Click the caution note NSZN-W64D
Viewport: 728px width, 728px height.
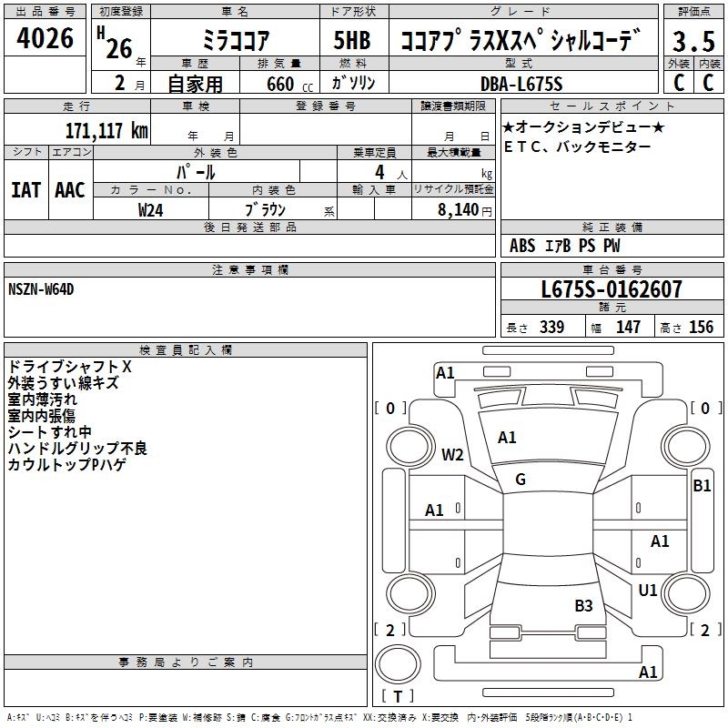click(x=41, y=289)
